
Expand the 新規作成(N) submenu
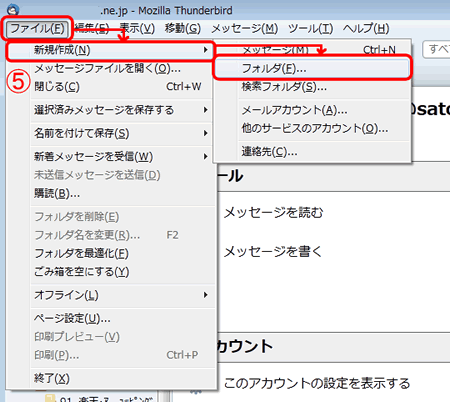tap(110, 50)
